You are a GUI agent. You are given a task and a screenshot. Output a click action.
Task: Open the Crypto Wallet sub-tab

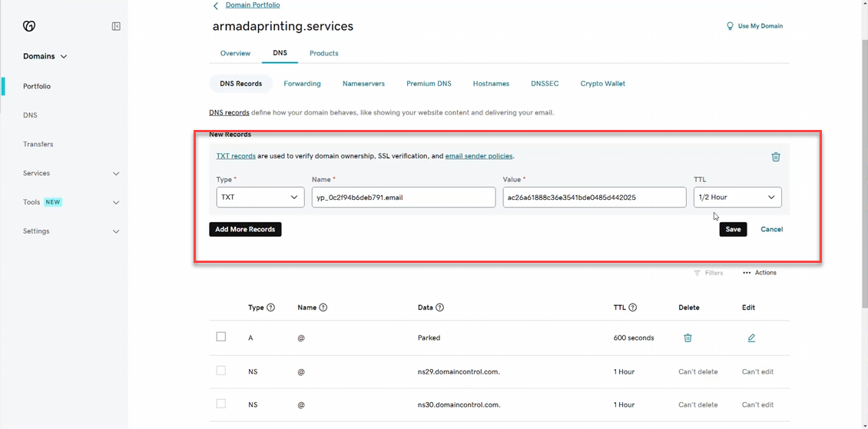[603, 84]
